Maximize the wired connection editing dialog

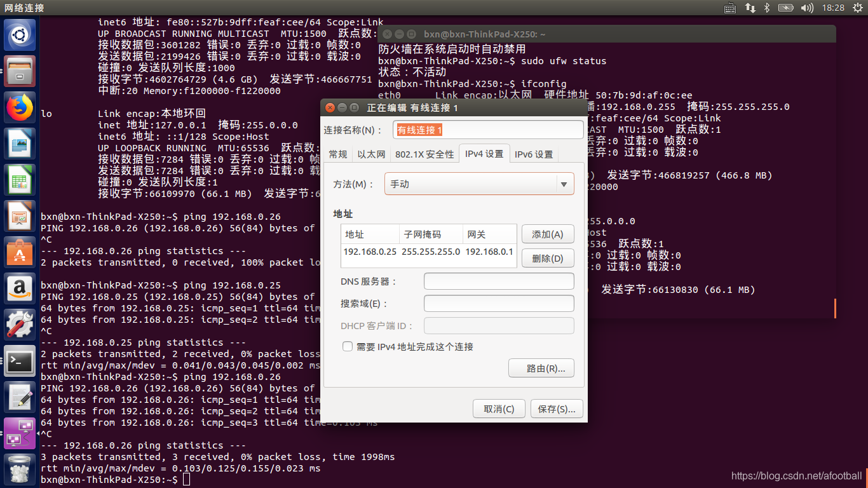click(354, 107)
